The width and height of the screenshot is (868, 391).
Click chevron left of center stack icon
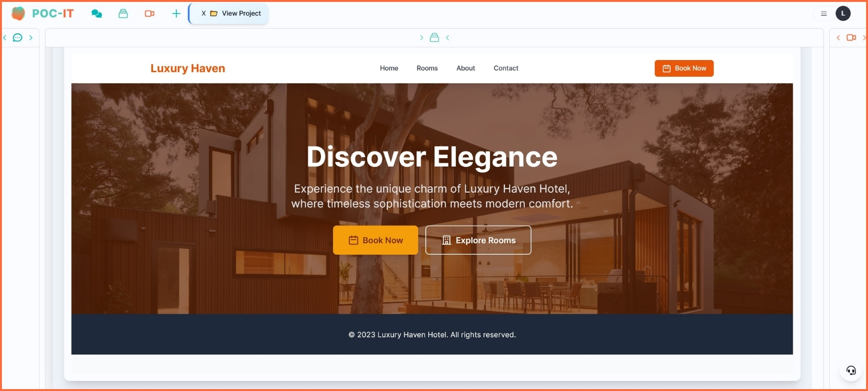(x=422, y=38)
